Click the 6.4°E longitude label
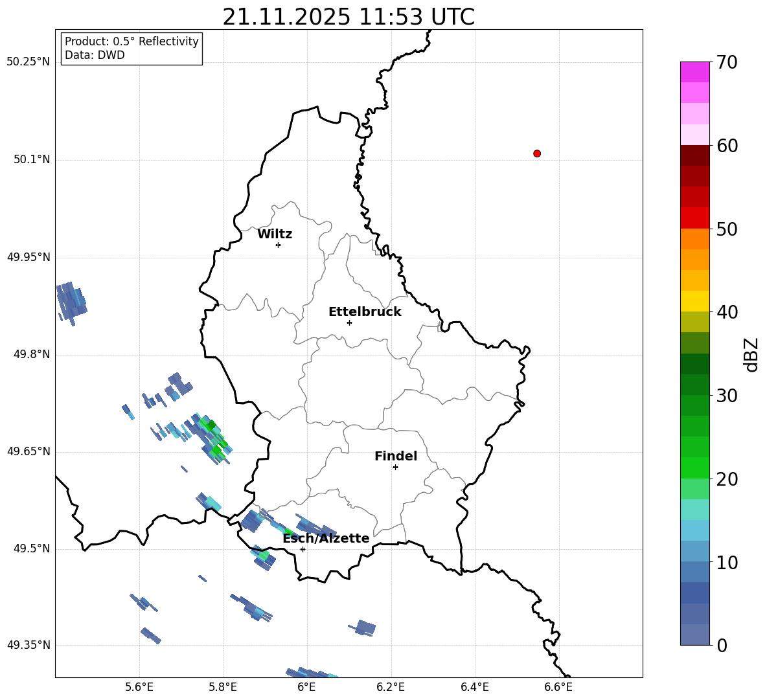Image resolution: width=767 pixels, height=700 pixels. [474, 687]
